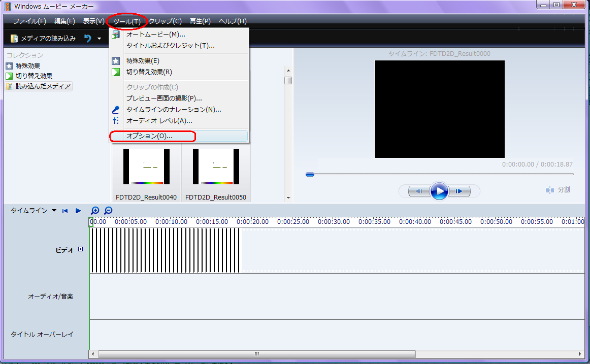The width and height of the screenshot is (590, 364).
Task: Expand the undo history dropdown arrow
Action: (x=100, y=39)
